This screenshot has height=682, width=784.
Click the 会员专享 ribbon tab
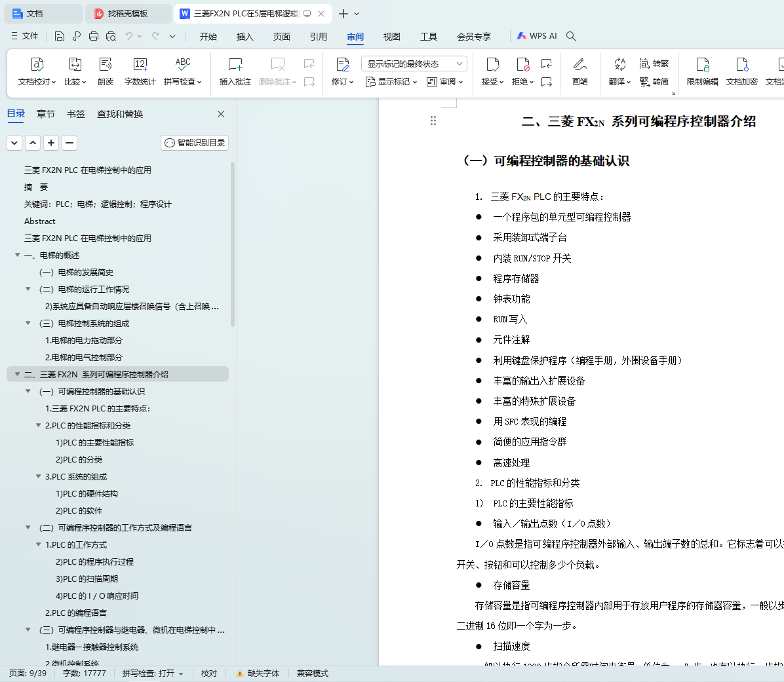473,37
